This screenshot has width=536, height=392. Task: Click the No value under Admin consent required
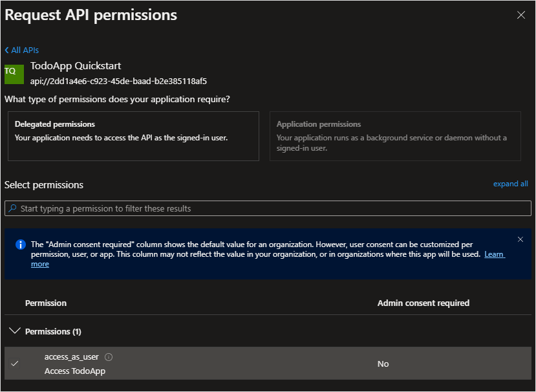(383, 364)
